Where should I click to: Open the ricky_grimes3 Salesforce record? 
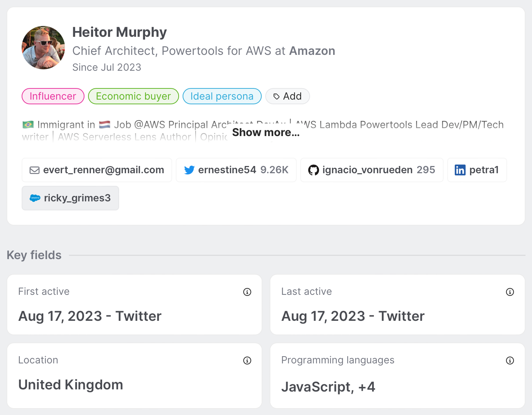tap(77, 198)
